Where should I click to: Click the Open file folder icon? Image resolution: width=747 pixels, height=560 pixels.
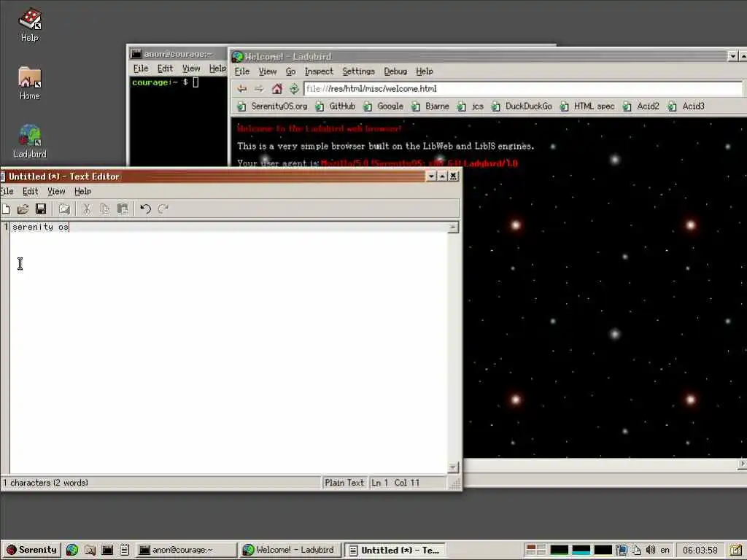point(23,209)
